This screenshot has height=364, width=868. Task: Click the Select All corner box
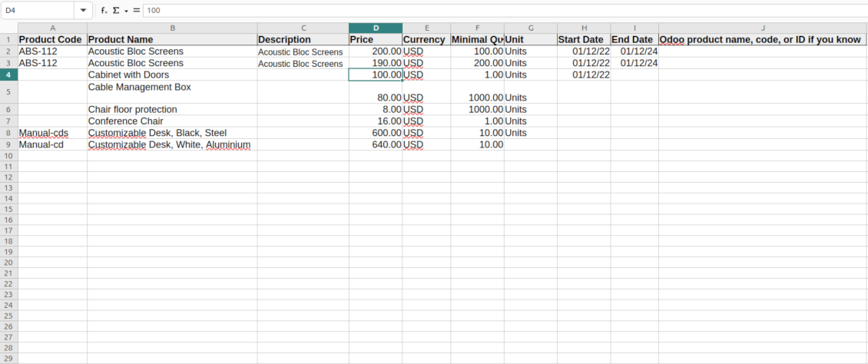[x=8, y=28]
